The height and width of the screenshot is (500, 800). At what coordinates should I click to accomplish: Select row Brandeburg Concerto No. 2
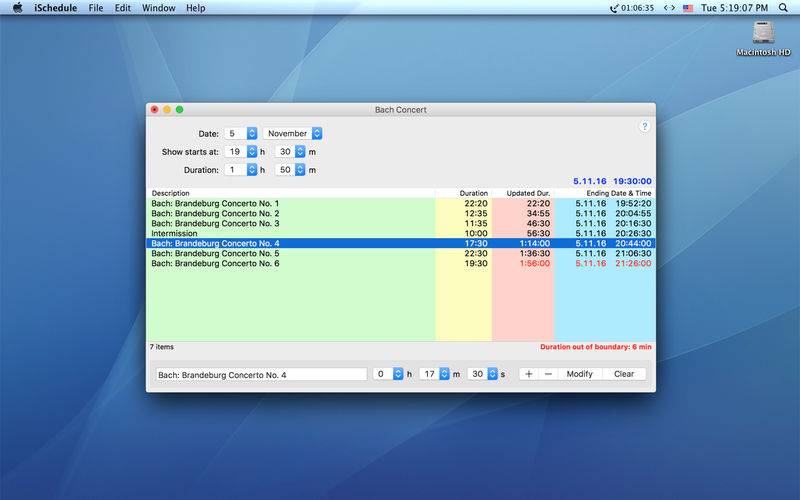coord(401,213)
